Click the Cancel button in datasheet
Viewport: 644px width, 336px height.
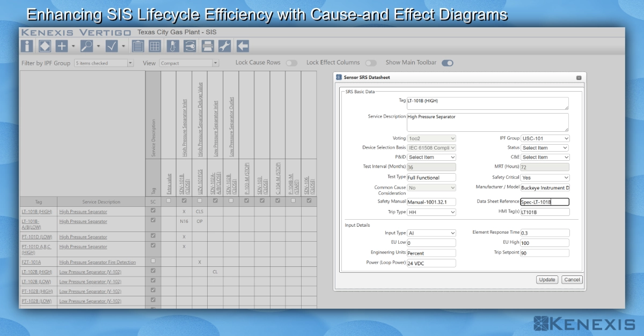point(572,280)
